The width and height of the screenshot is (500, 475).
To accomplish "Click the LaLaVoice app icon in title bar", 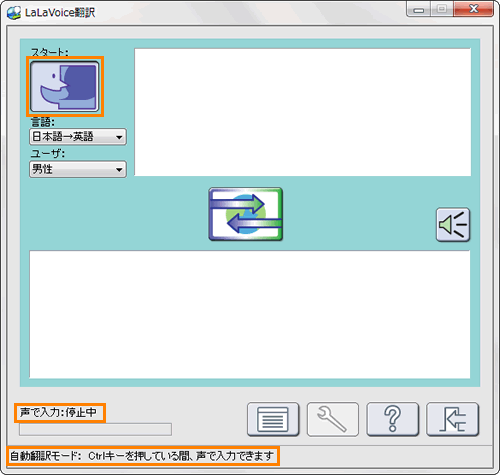I will pyautogui.click(x=14, y=13).
